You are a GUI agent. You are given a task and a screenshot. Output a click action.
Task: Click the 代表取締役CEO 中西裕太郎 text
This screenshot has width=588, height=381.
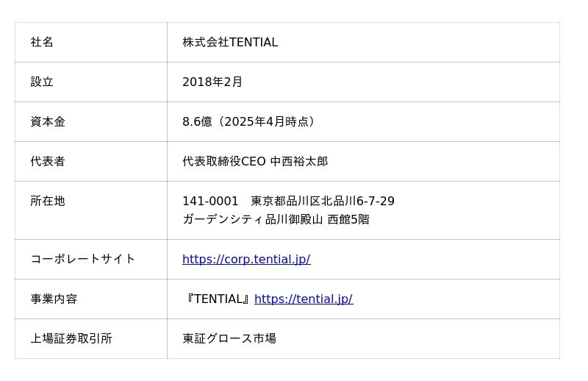tap(255, 162)
